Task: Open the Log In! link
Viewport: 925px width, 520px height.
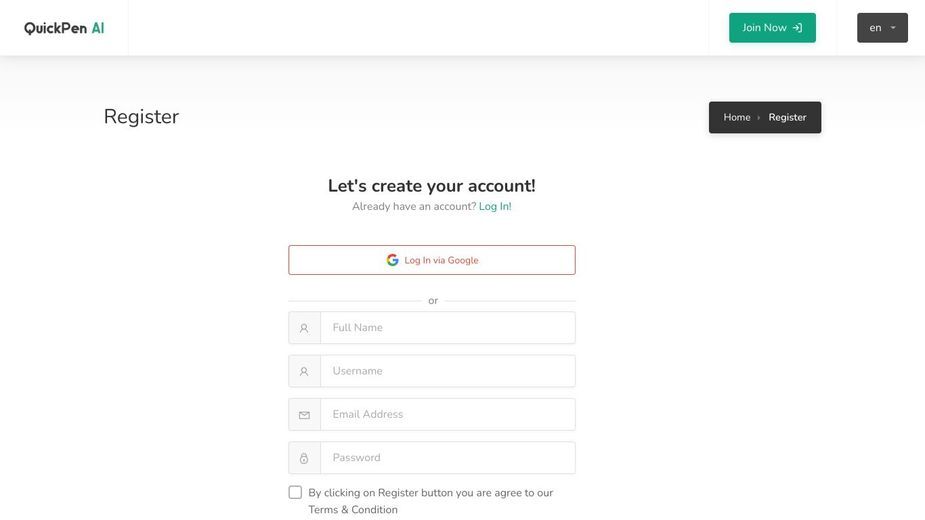Action: point(495,207)
